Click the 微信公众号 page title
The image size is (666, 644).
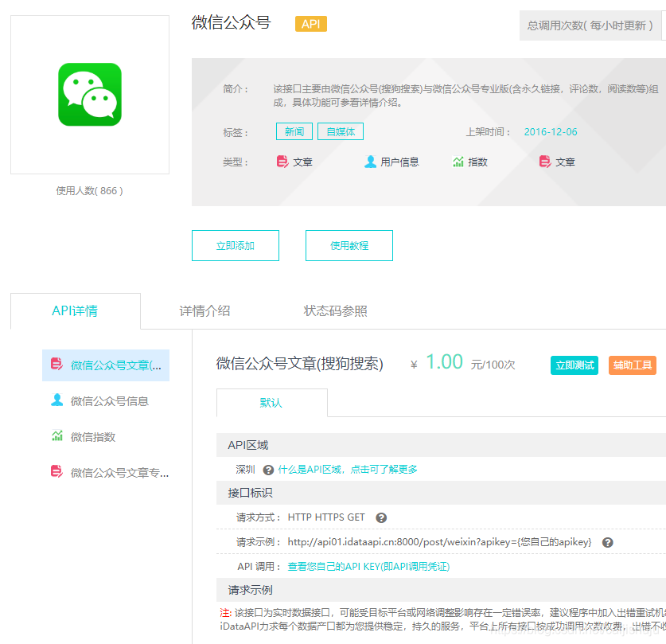coord(231,22)
